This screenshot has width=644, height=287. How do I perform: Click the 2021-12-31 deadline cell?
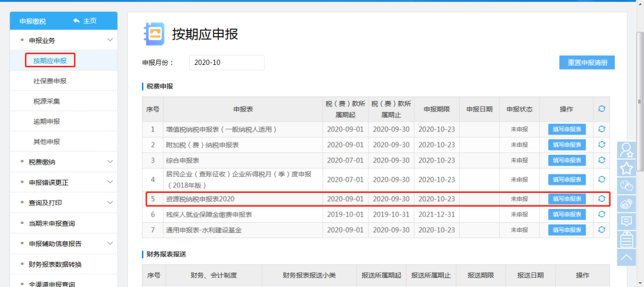[436, 214]
